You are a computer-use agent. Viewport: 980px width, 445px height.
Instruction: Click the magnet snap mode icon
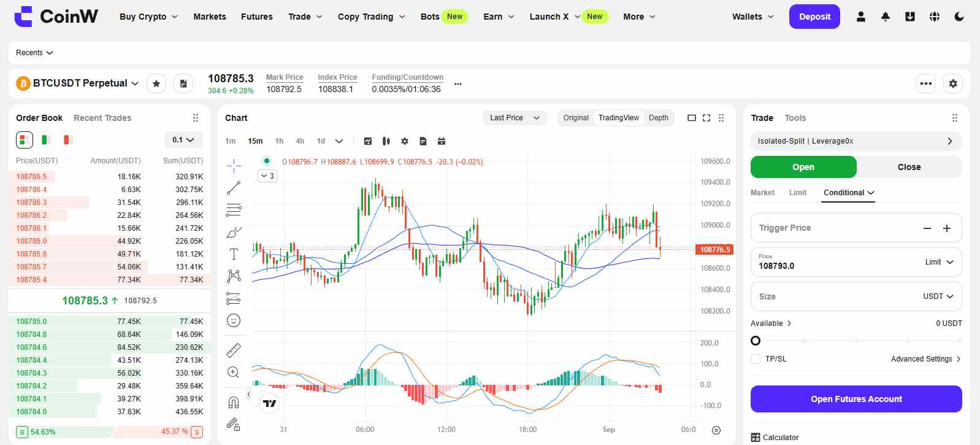pos(234,403)
